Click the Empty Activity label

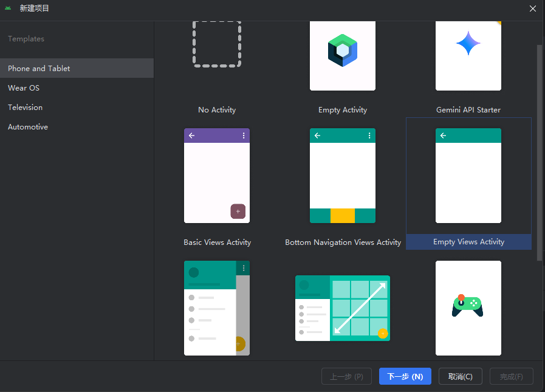click(342, 110)
